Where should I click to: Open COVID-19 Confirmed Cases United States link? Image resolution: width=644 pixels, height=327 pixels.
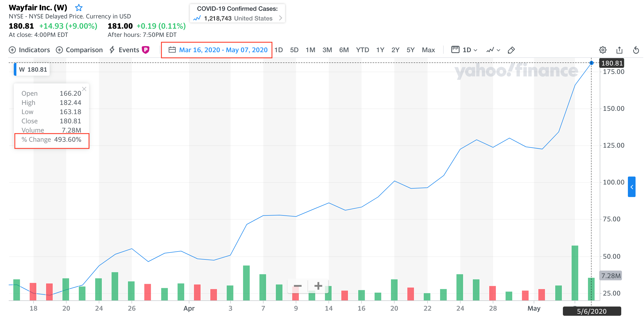pyautogui.click(x=237, y=13)
